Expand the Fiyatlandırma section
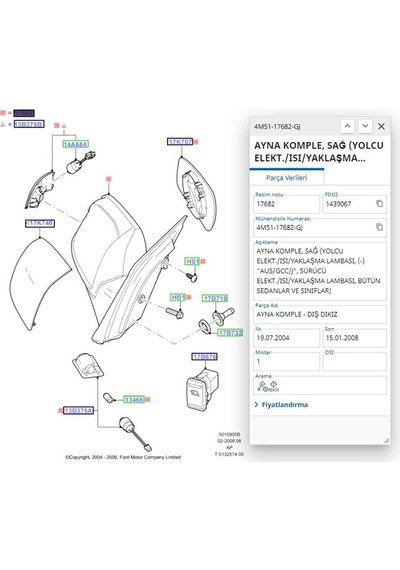 click(281, 405)
